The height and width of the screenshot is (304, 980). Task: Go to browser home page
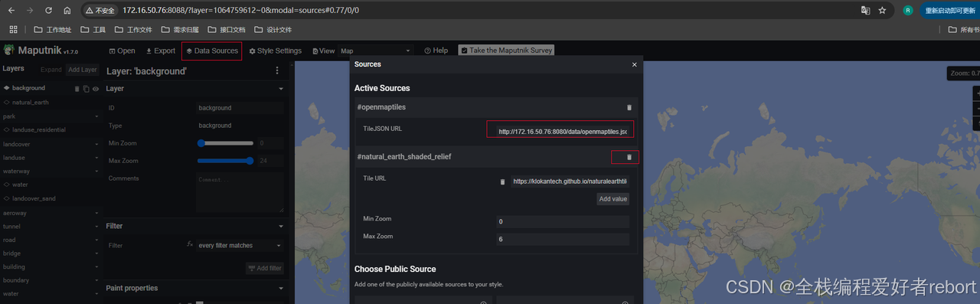[x=67, y=11]
